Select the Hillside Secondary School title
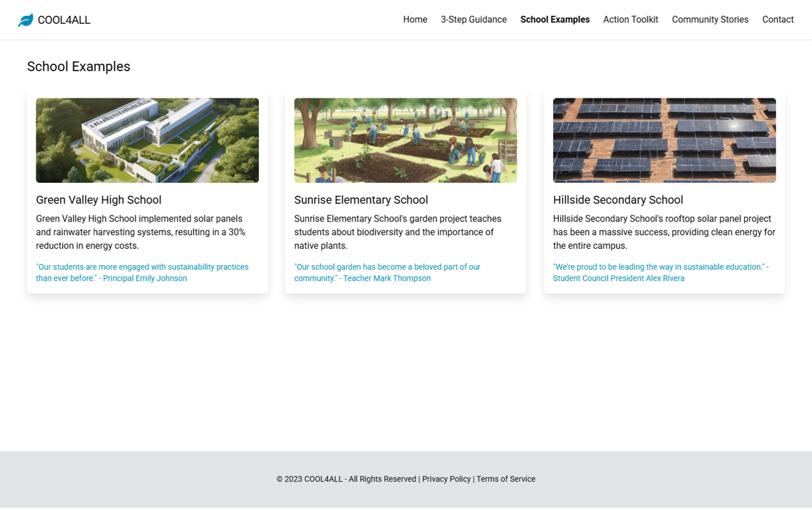 [x=617, y=200]
